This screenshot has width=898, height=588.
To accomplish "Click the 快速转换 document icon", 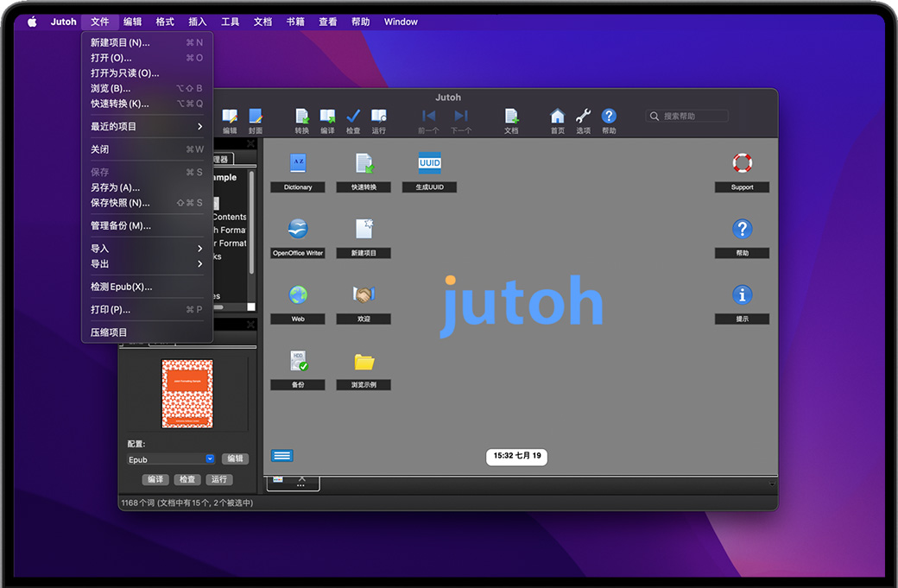I will 364,163.
